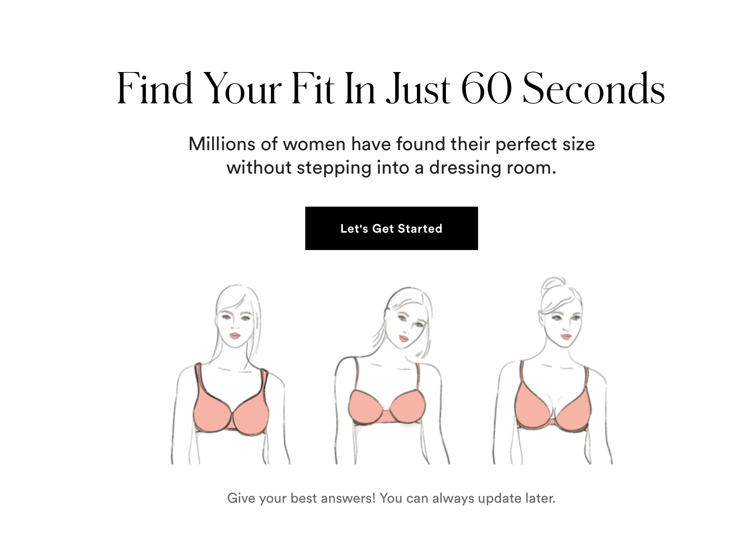This screenshot has height=560, width=733.
Task: Click the face of the left figure
Action: click(x=235, y=323)
